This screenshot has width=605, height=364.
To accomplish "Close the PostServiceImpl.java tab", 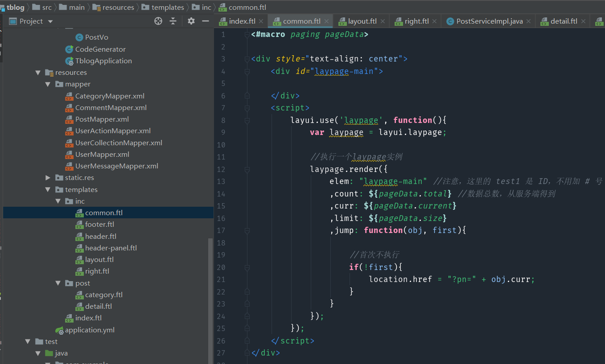I will point(528,21).
